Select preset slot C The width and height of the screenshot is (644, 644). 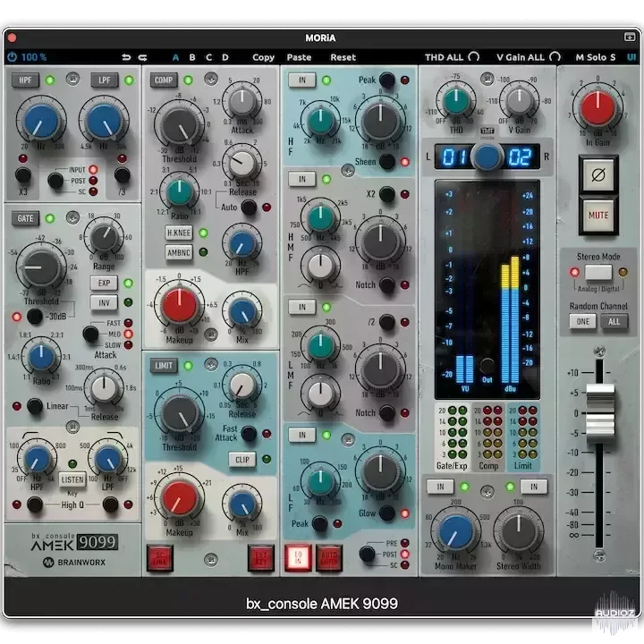tap(208, 57)
